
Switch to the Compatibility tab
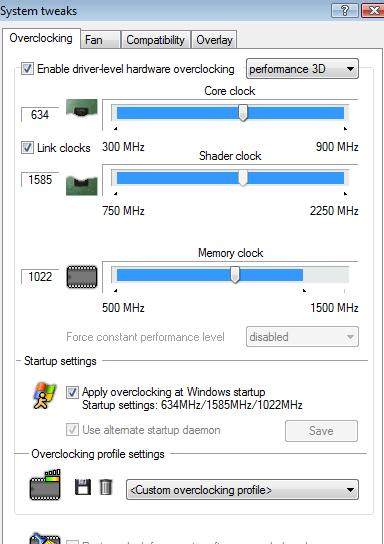155,40
